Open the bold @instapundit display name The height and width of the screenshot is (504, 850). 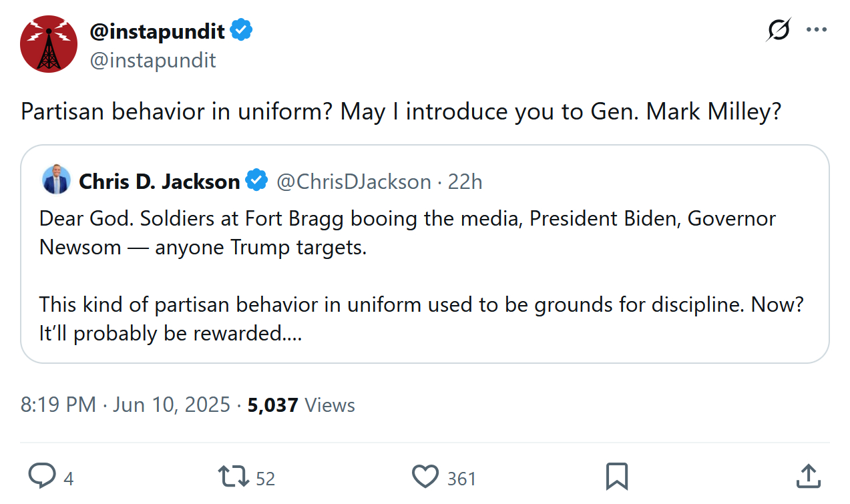[x=158, y=31]
